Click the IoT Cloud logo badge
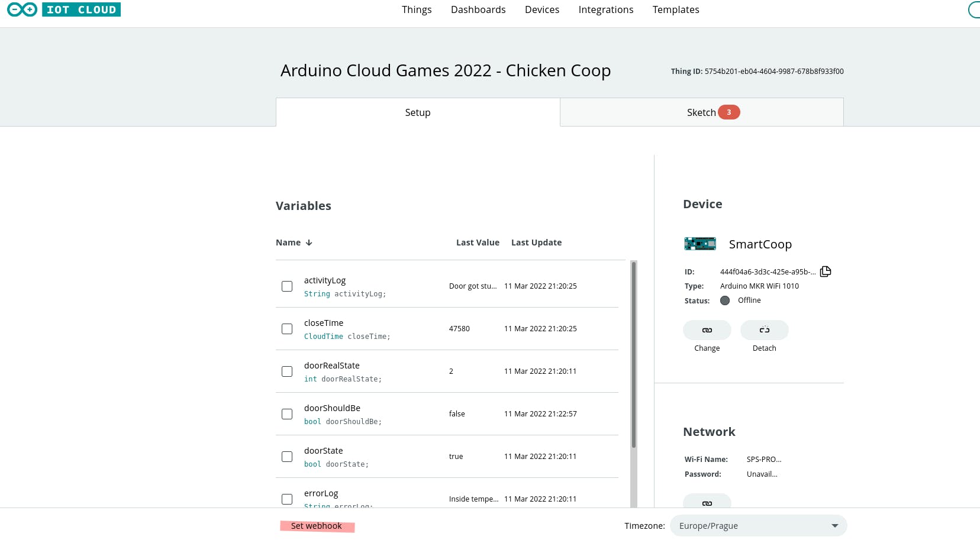 pos(81,9)
